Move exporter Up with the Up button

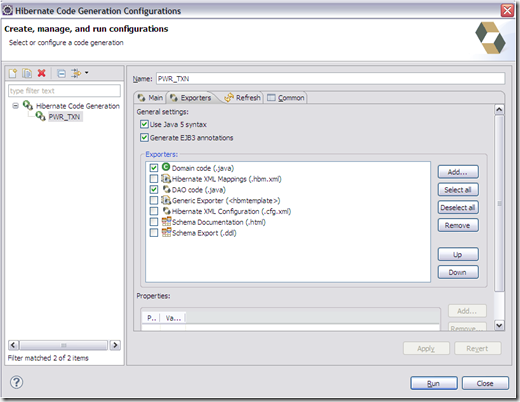[458, 254]
